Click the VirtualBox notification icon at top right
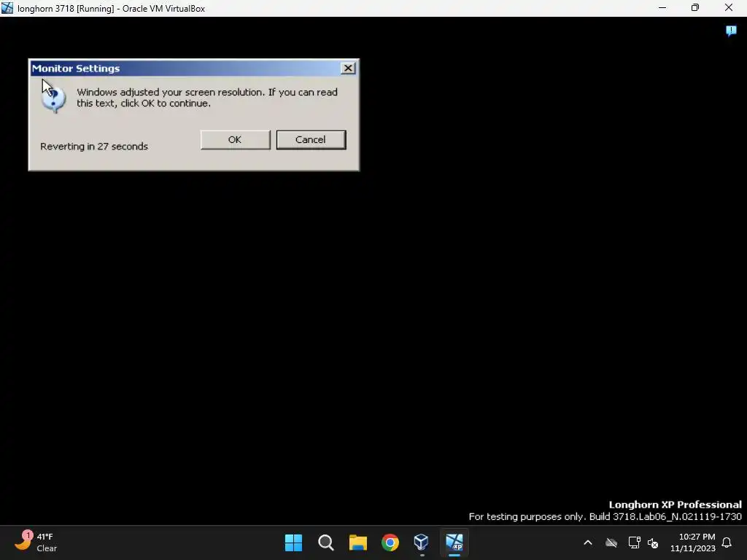 (x=731, y=31)
